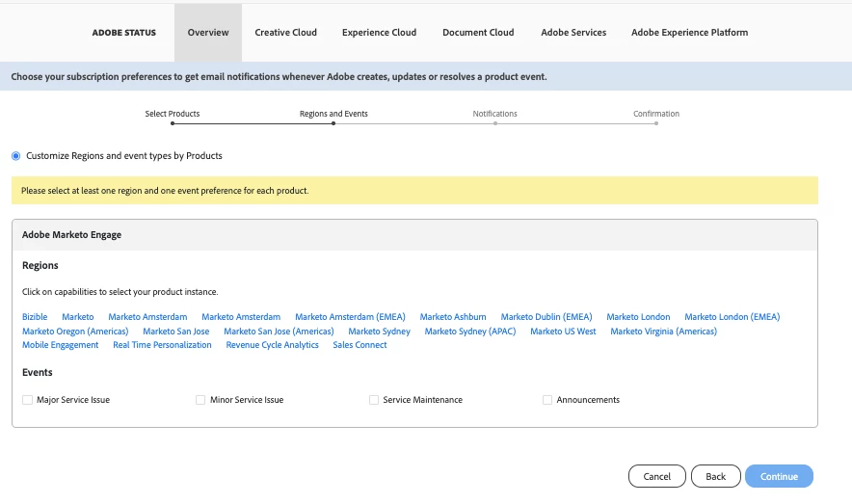
Task: Click the Select Products step label
Action: tap(173, 114)
